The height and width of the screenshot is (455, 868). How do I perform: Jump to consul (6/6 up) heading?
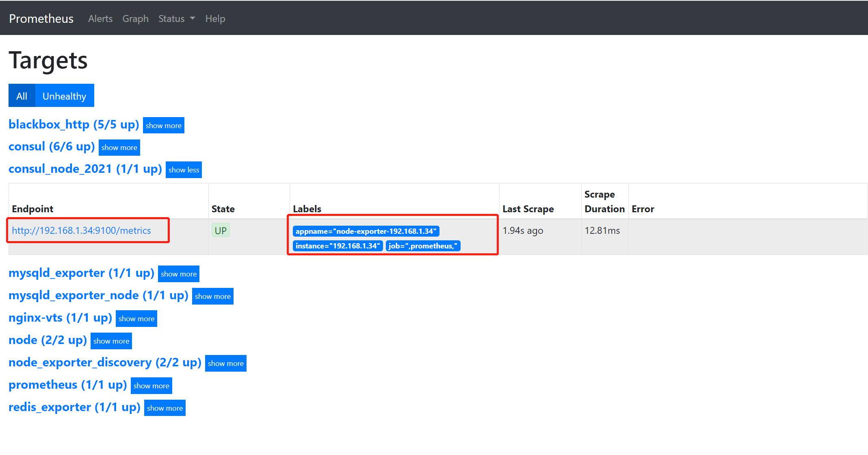52,146
